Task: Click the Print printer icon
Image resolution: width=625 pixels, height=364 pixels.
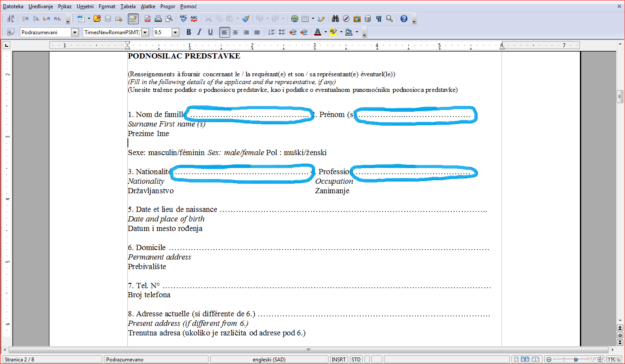Action: (158, 19)
